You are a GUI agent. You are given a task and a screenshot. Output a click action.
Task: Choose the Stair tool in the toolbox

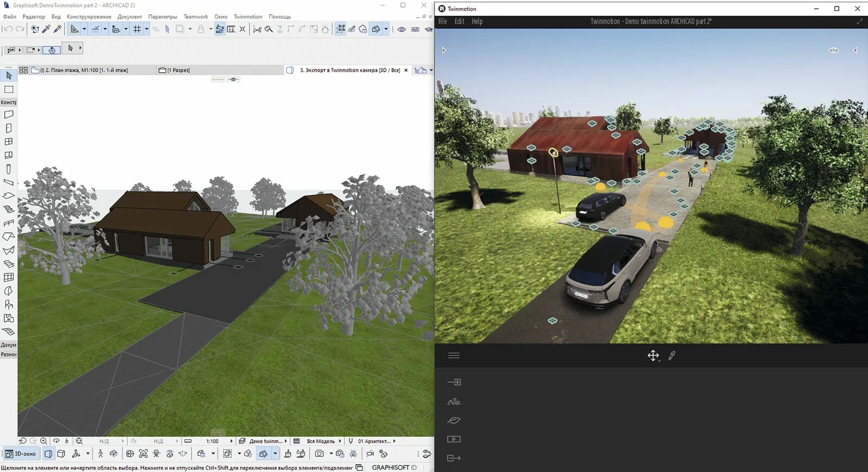(x=9, y=209)
